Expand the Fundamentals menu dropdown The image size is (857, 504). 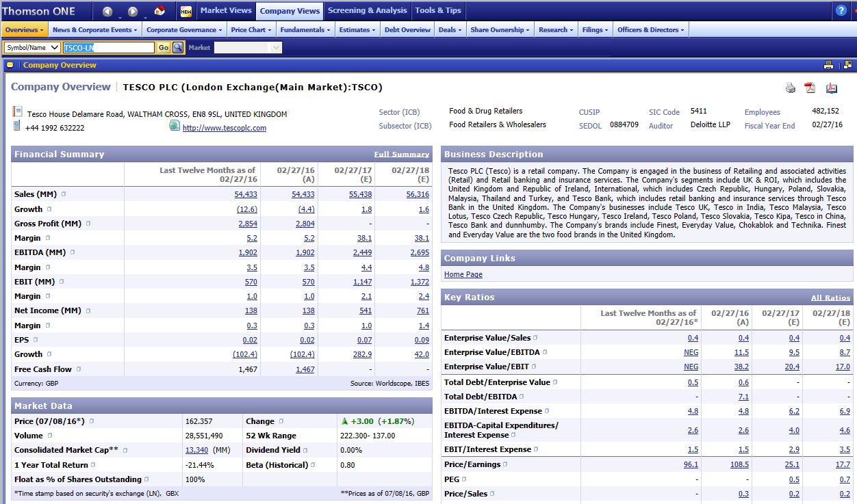click(305, 30)
